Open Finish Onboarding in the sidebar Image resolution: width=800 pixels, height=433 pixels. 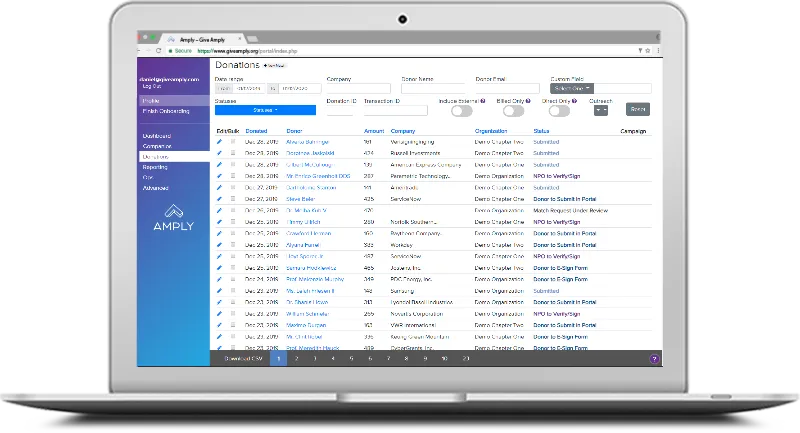(x=166, y=111)
